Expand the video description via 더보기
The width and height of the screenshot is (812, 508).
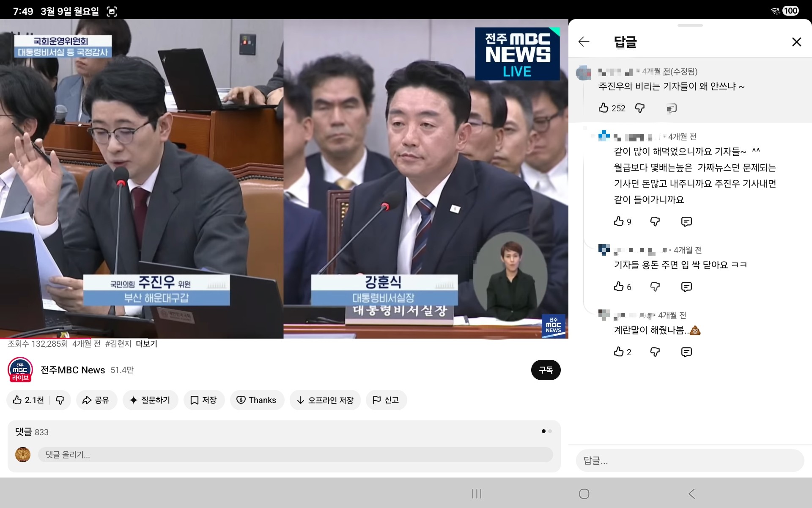(147, 344)
